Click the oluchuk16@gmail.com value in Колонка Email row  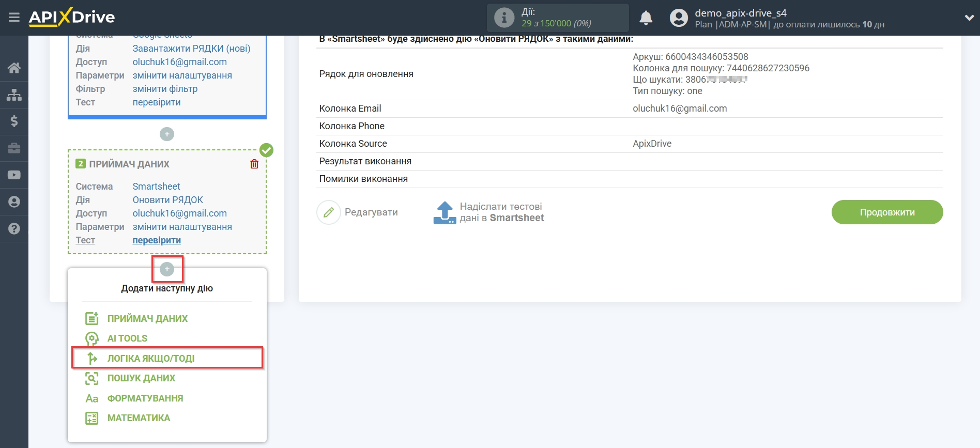click(x=680, y=109)
